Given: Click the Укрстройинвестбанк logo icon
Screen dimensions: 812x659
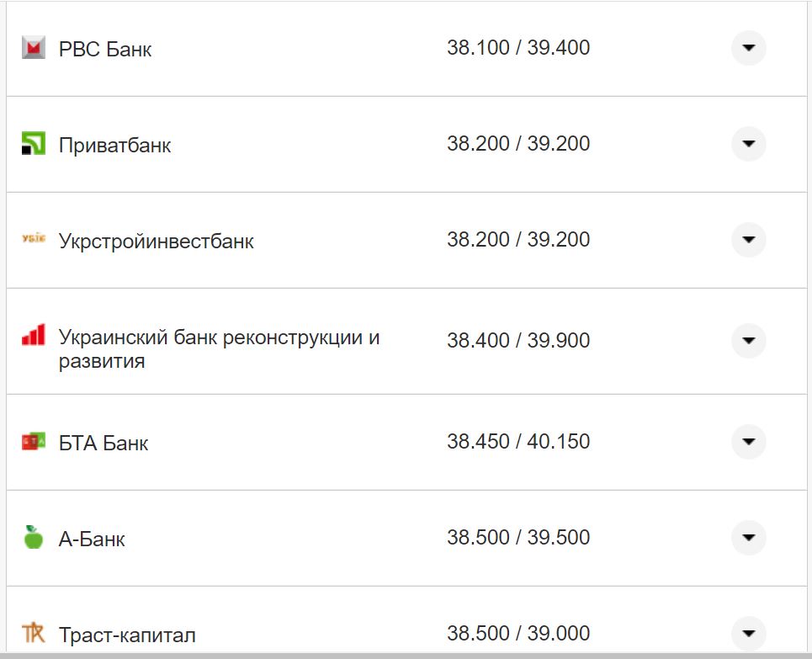Looking at the screenshot, I should pyautogui.click(x=33, y=240).
